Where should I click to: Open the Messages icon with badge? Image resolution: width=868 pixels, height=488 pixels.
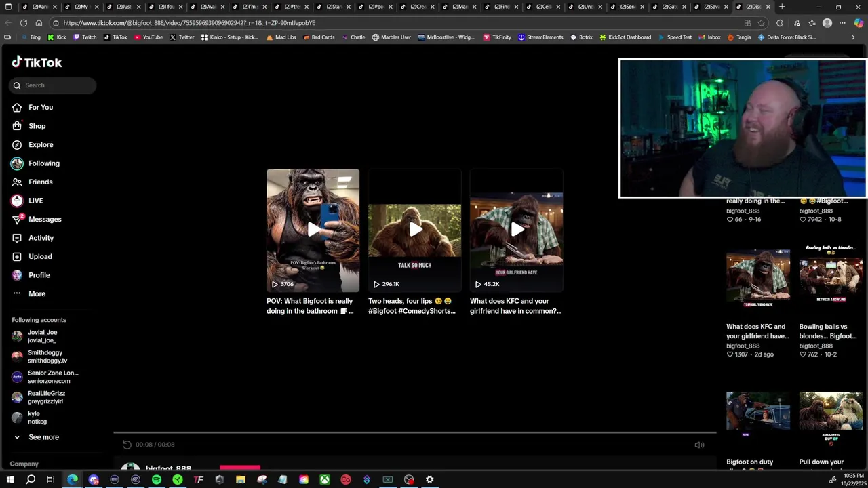(17, 220)
